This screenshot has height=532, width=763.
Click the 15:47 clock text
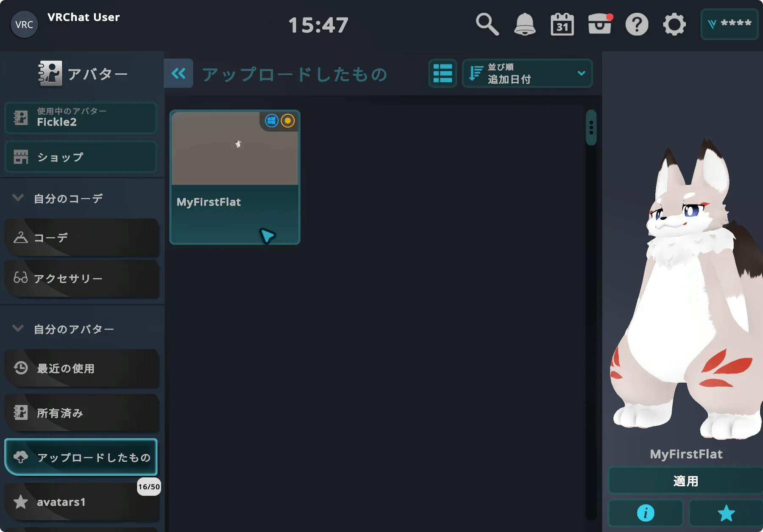coord(318,25)
